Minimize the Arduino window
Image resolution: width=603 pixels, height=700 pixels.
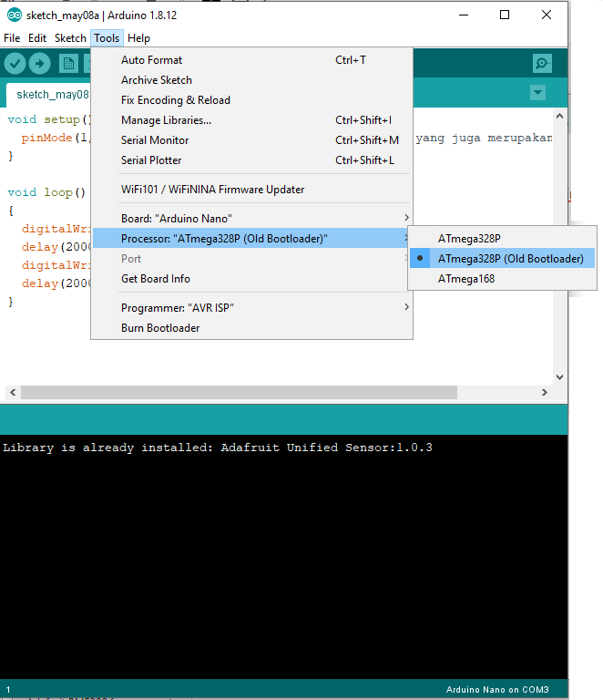[464, 15]
